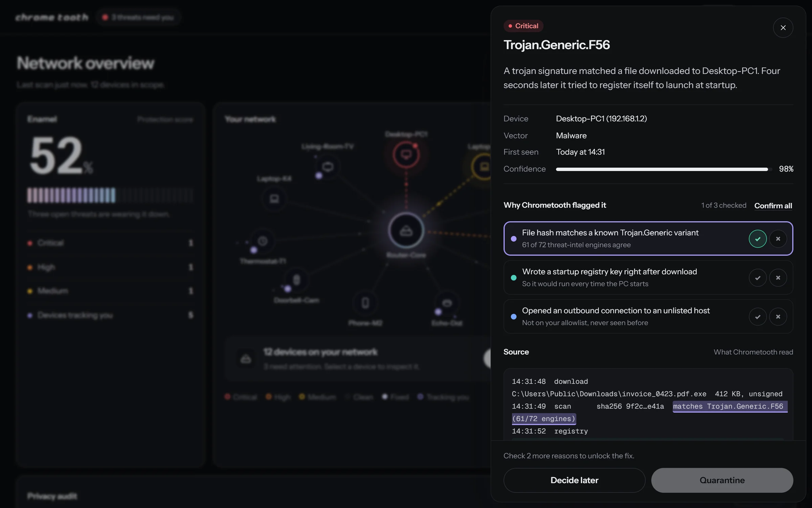The height and width of the screenshot is (508, 812).
Task: Click the '14:31:52 registry' log line
Action: [550, 431]
